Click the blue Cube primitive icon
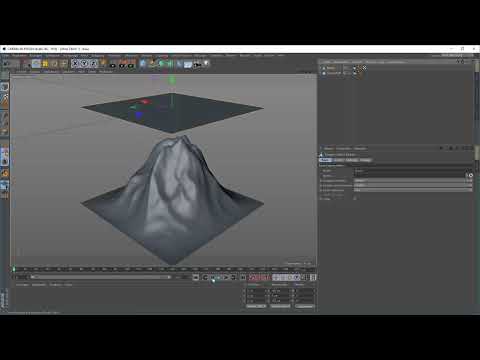The width and height of the screenshot is (480, 360). pos(143,64)
